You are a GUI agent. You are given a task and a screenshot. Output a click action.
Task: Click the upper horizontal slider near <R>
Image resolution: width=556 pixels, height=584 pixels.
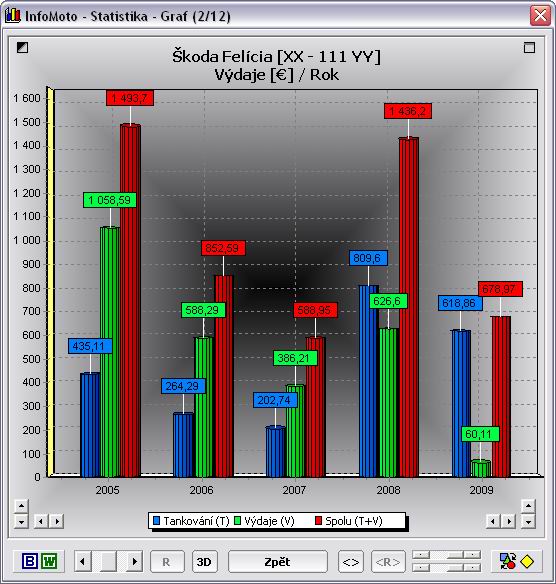point(446,555)
